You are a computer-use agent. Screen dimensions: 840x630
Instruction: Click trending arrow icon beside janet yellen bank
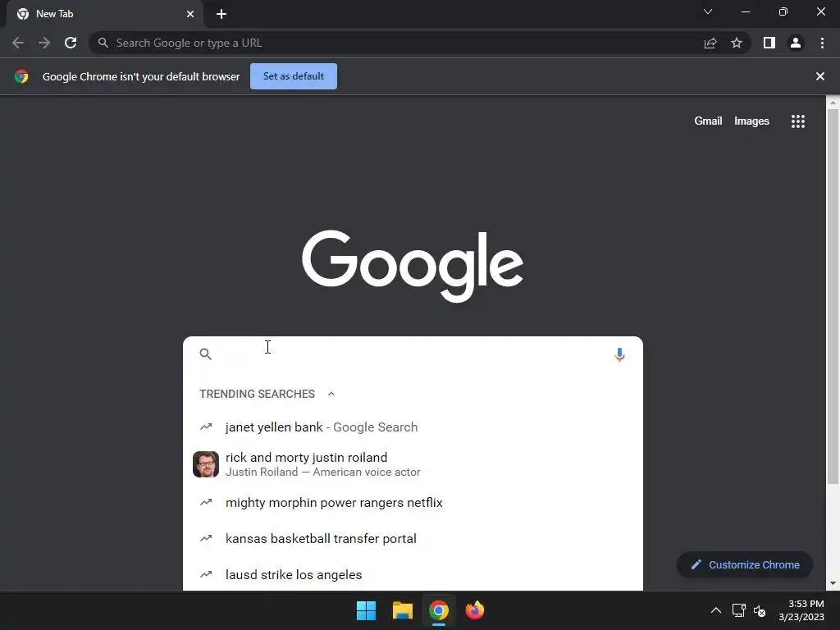(x=206, y=427)
